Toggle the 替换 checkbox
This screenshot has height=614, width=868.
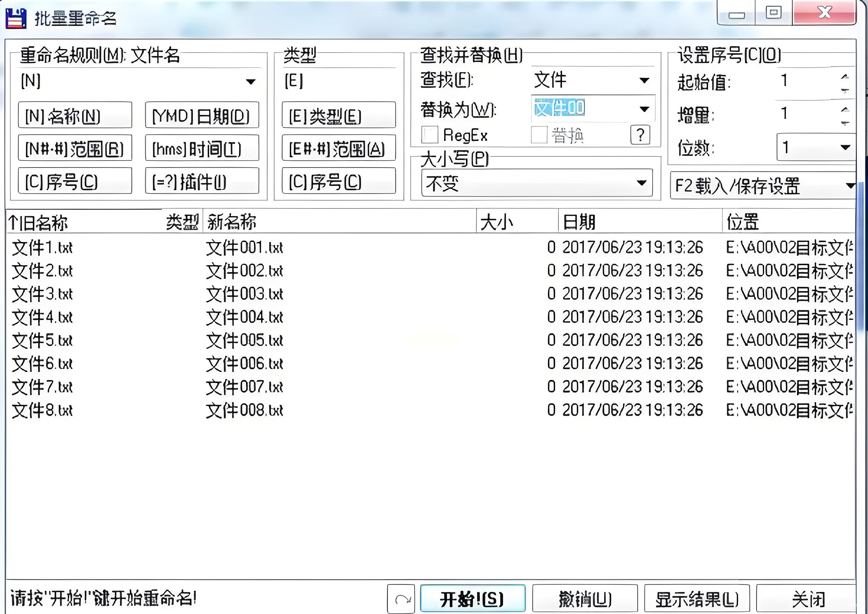point(539,135)
